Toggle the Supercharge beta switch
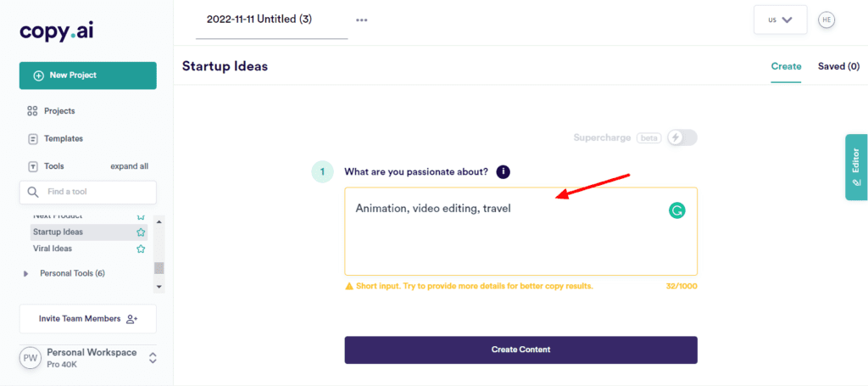 coord(682,138)
